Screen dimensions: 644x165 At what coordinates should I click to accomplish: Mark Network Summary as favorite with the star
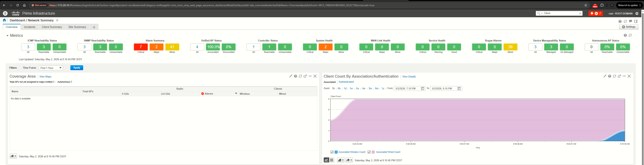tap(58, 20)
